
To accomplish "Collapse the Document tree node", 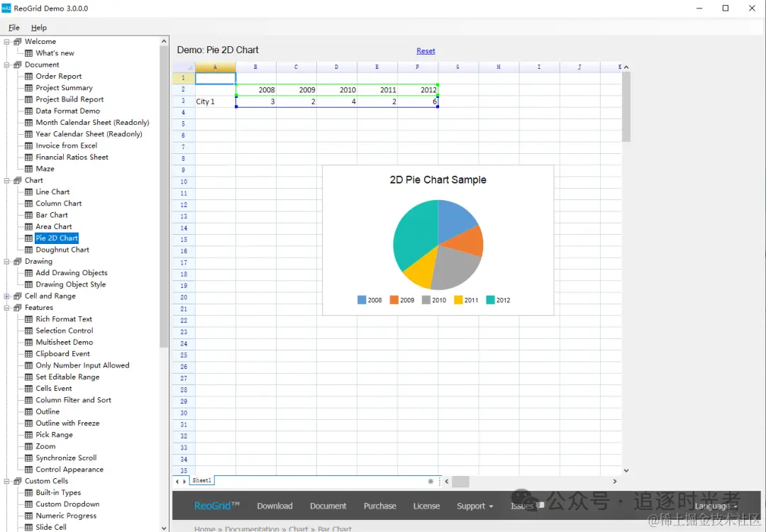I will [x=7, y=65].
